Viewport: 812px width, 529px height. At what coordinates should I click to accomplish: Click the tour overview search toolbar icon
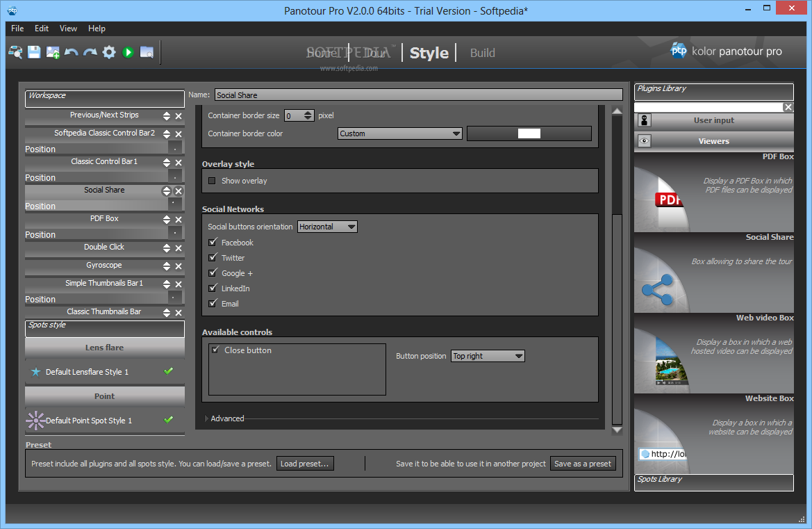point(15,52)
